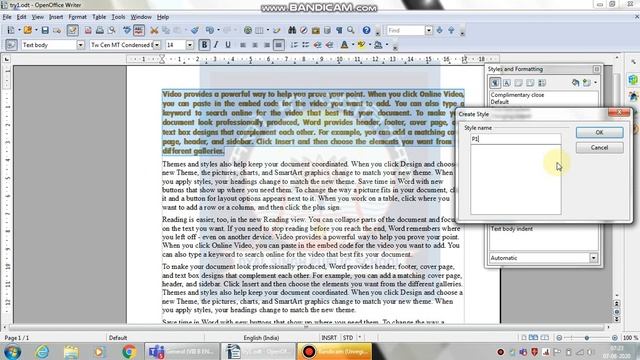Image resolution: width=640 pixels, height=360 pixels.
Task: Click the Styles and Formatting toolbar icon
Action: pyautogui.click(x=11, y=45)
